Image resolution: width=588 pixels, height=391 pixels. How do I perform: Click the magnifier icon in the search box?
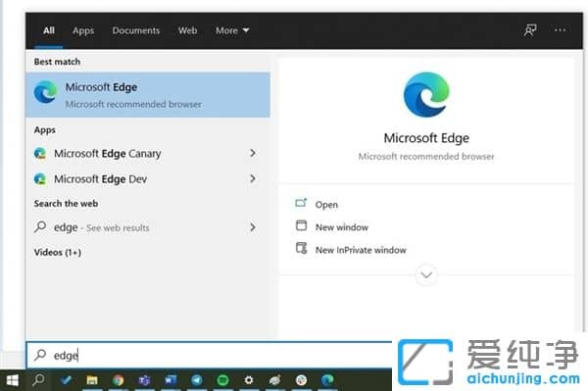pos(40,355)
